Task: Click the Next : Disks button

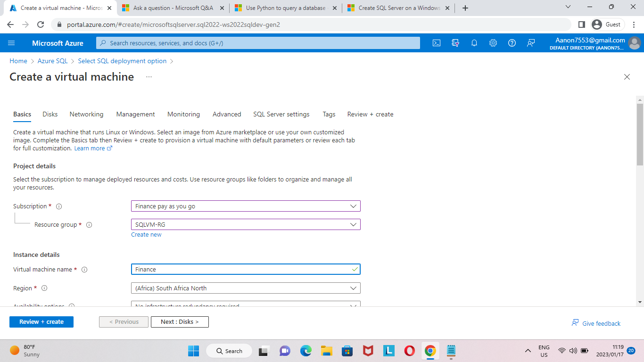Action: (180, 322)
